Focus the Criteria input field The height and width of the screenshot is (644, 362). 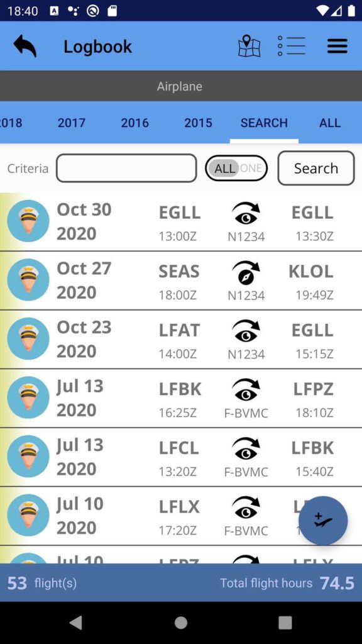click(126, 168)
